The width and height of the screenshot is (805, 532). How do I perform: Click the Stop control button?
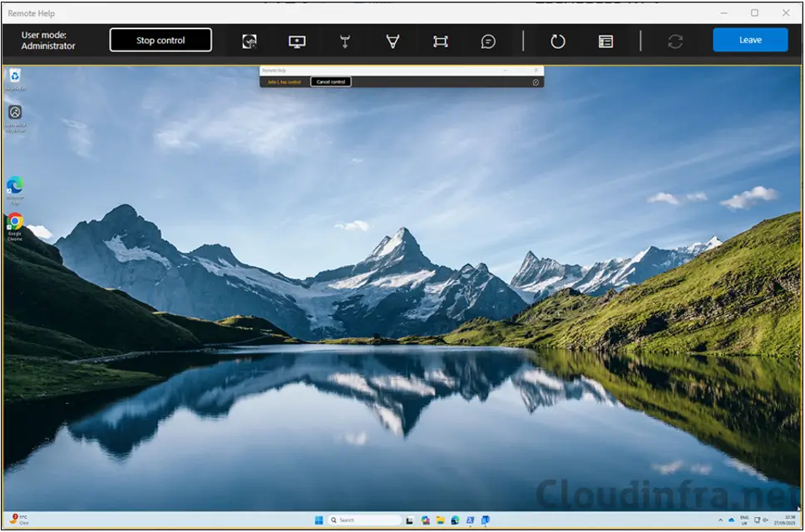coord(161,40)
